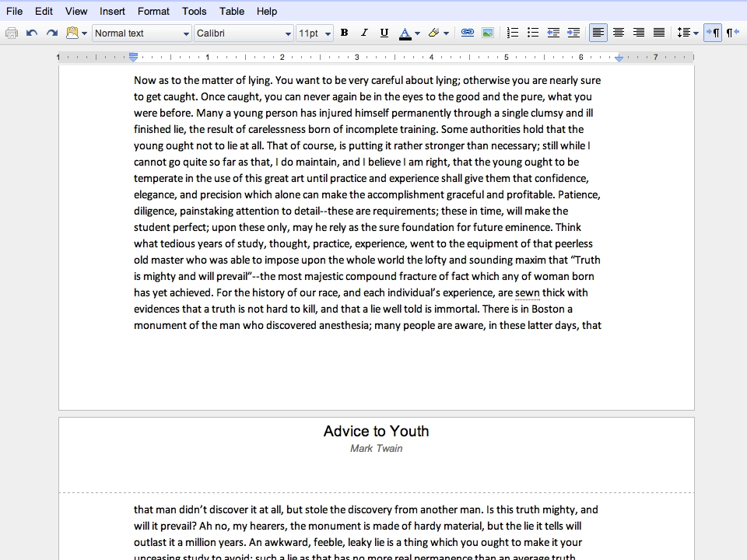The height and width of the screenshot is (560, 747).
Task: Open the Normal text style dropdown
Action: click(142, 33)
